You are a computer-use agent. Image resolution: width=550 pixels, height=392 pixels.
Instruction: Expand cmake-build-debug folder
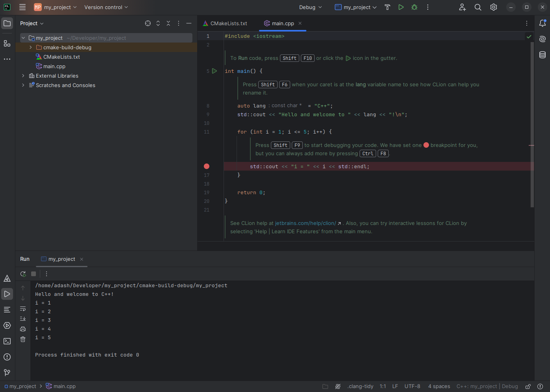click(x=31, y=47)
